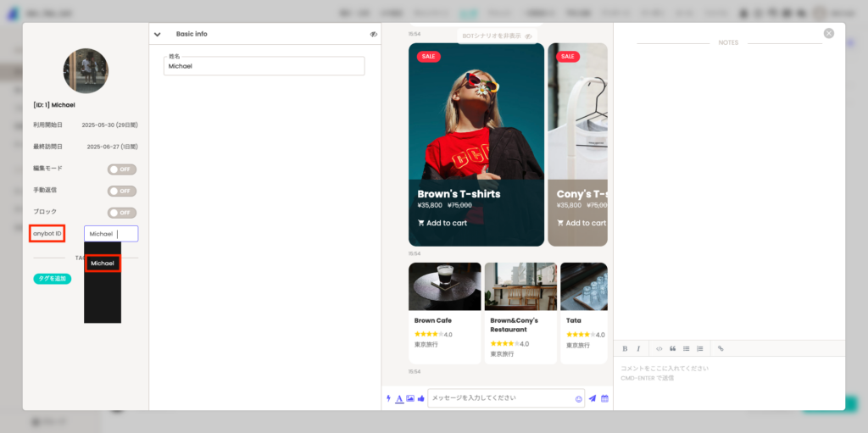Hide Basic info with eye icon
Image resolution: width=868 pixels, height=433 pixels.
(x=374, y=35)
